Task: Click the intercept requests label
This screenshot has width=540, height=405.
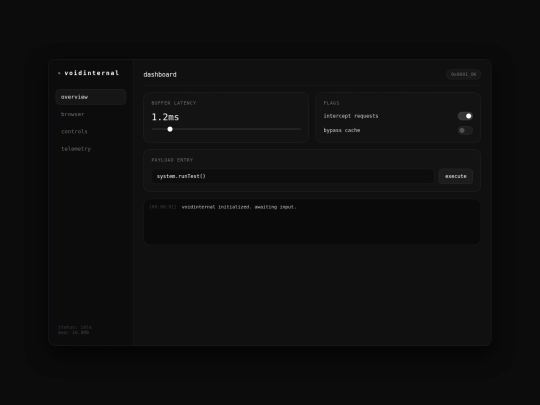Action: point(351,116)
